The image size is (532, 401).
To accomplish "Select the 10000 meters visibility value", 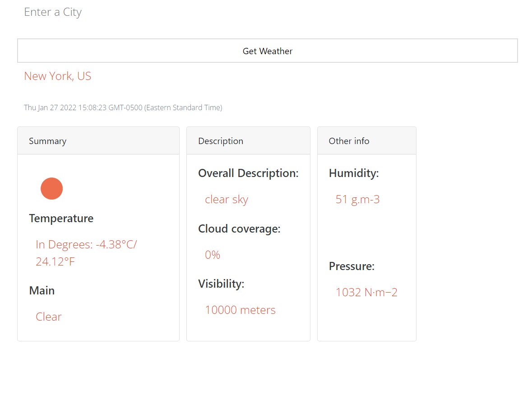I will point(240,310).
